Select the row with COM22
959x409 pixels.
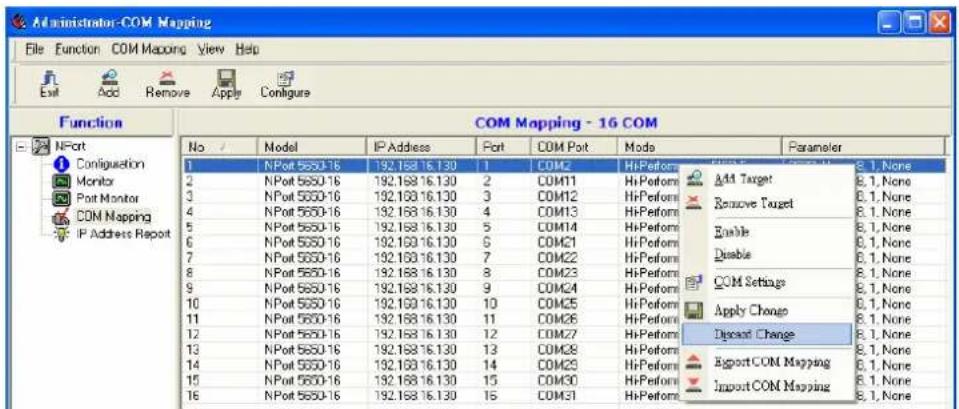pos(563,257)
